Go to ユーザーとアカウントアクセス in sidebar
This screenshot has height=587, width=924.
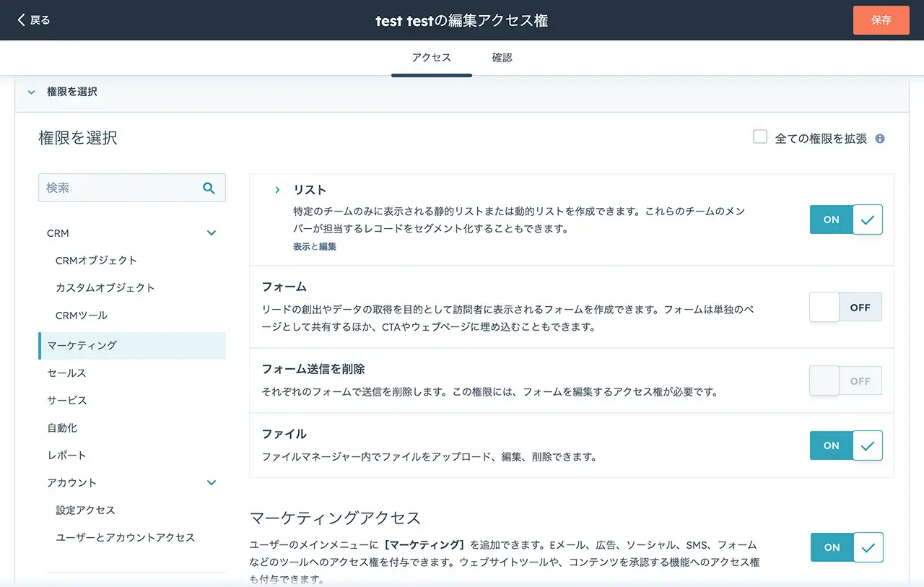[x=125, y=537]
